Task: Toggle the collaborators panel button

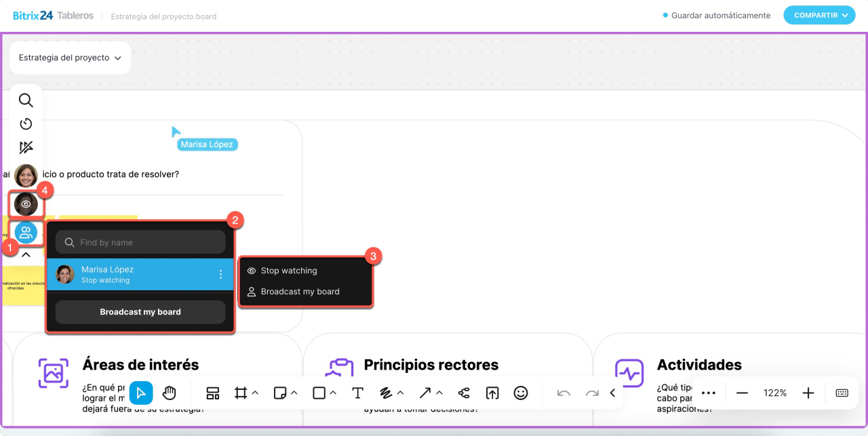Action: tap(26, 233)
